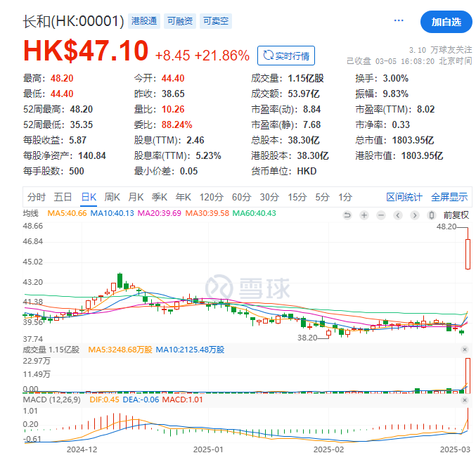This screenshot has height=460, width=476.
Task: Zoom in chart with plus icon
Action: click(364, 215)
